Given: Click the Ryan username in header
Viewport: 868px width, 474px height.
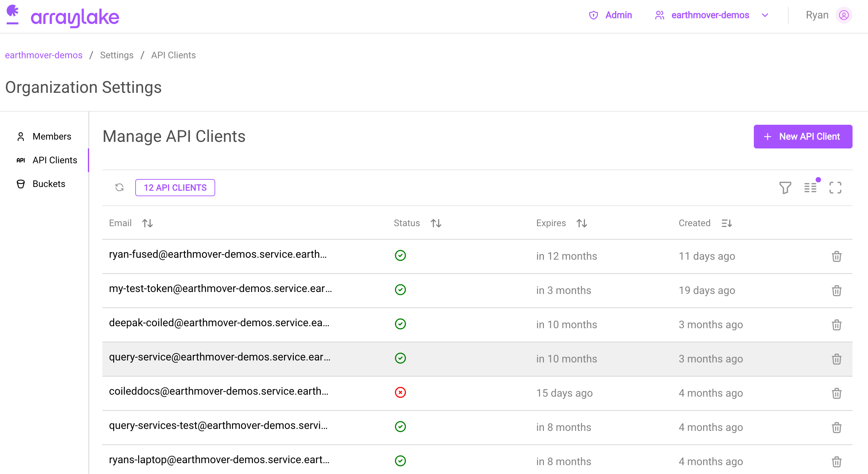Looking at the screenshot, I should point(817,15).
